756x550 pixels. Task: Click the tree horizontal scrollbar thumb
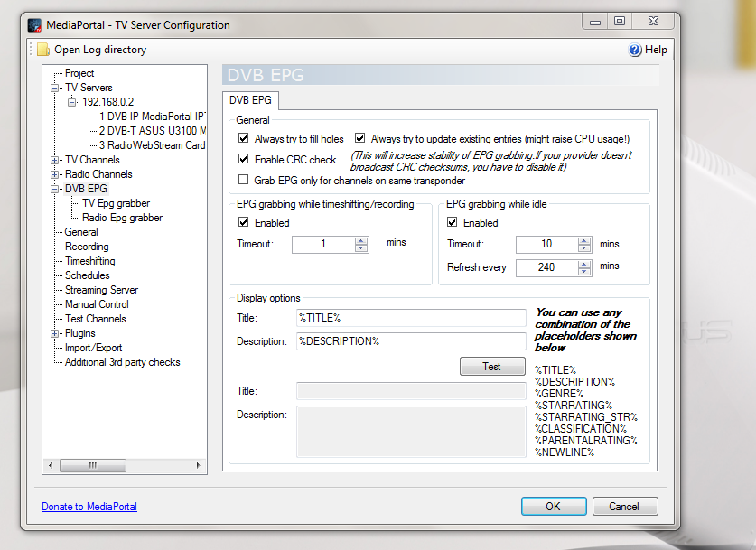tap(92, 465)
